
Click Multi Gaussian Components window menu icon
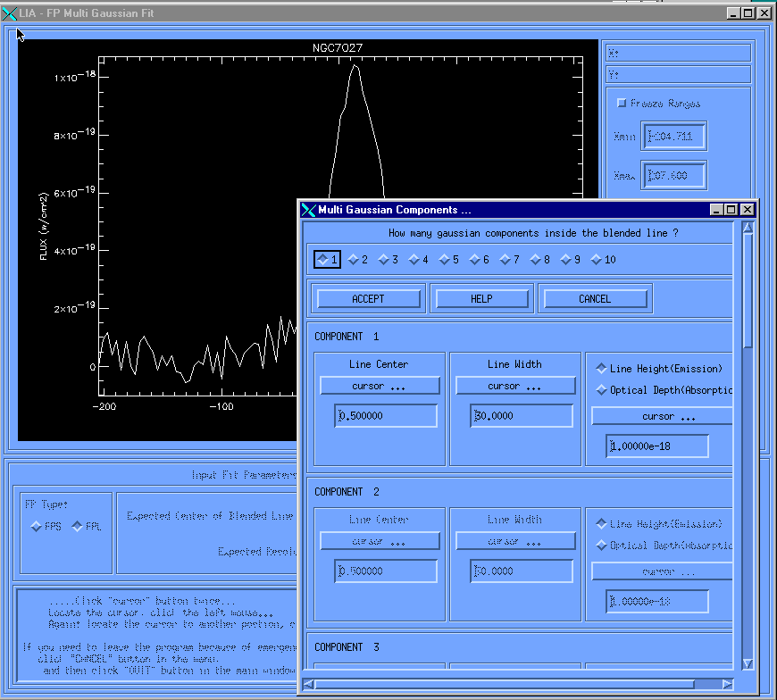point(309,210)
